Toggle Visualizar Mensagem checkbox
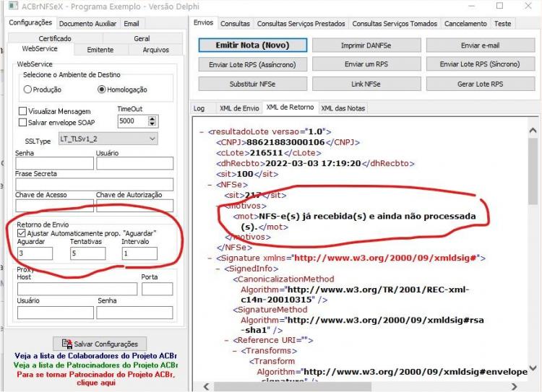The width and height of the screenshot is (542, 392). click(22, 111)
